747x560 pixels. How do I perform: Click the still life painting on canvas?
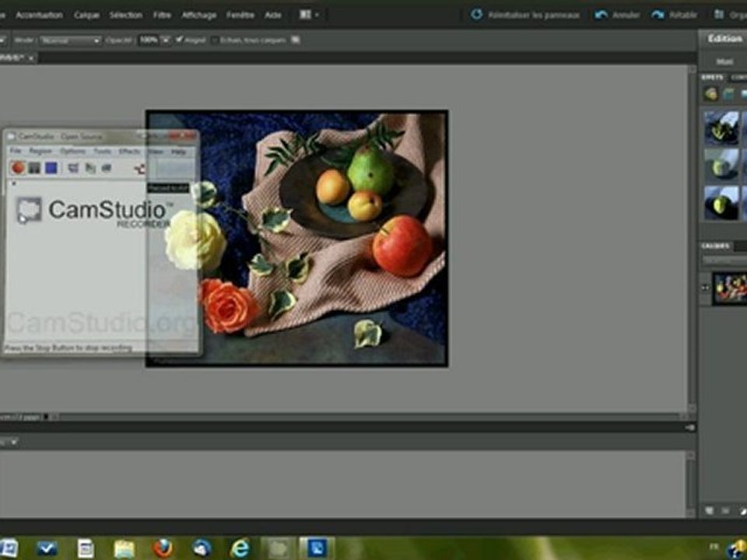coord(296,239)
